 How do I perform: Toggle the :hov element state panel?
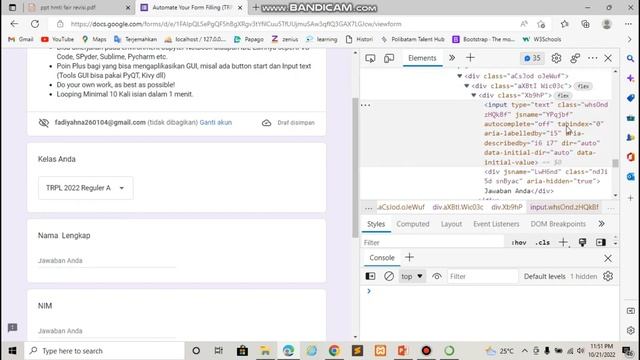point(519,242)
